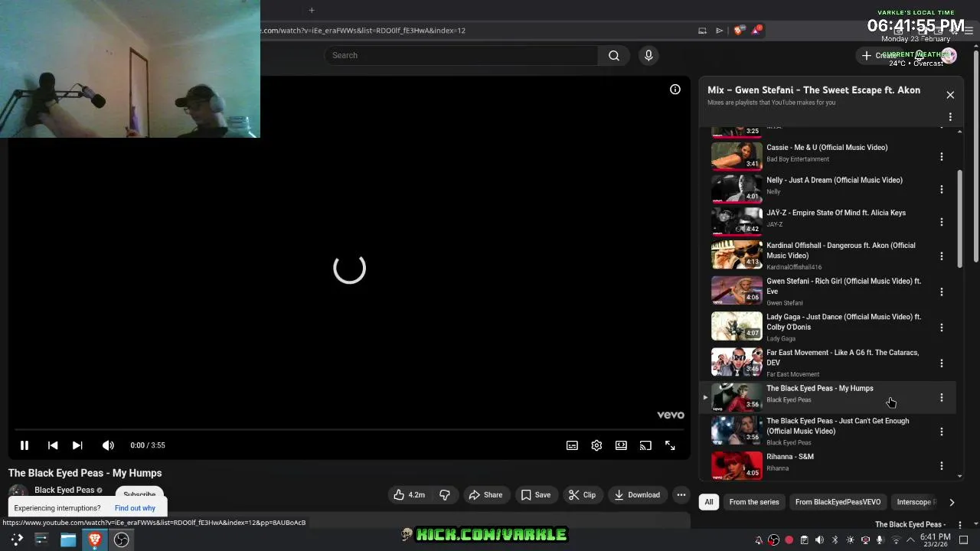
Task: Like the video (4.2m)
Action: pyautogui.click(x=409, y=495)
